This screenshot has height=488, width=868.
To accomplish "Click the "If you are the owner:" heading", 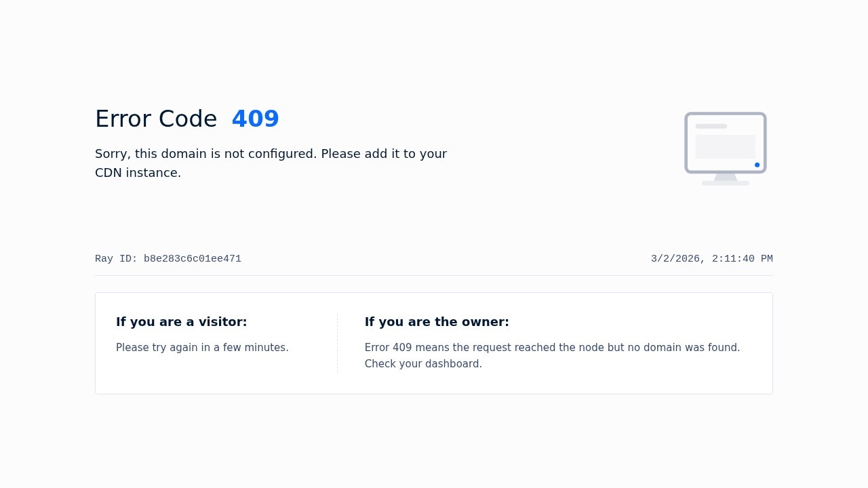I will click(x=437, y=322).
